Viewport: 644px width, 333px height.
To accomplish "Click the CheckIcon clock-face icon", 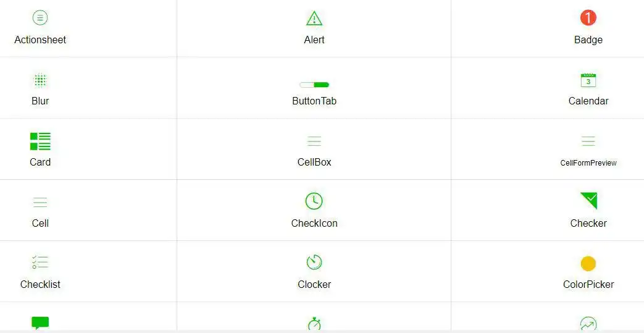I will pos(314,201).
